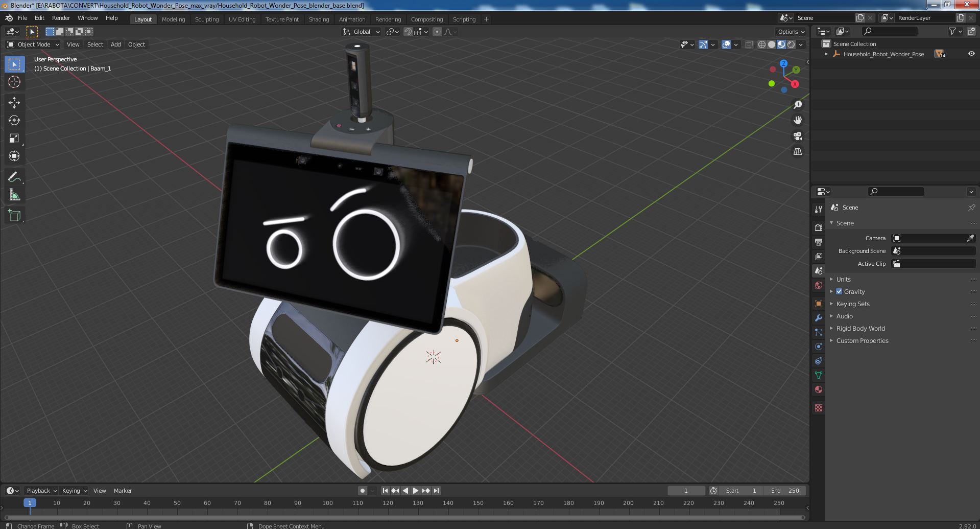
Task: Open the Texture properties tab
Action: (819, 408)
